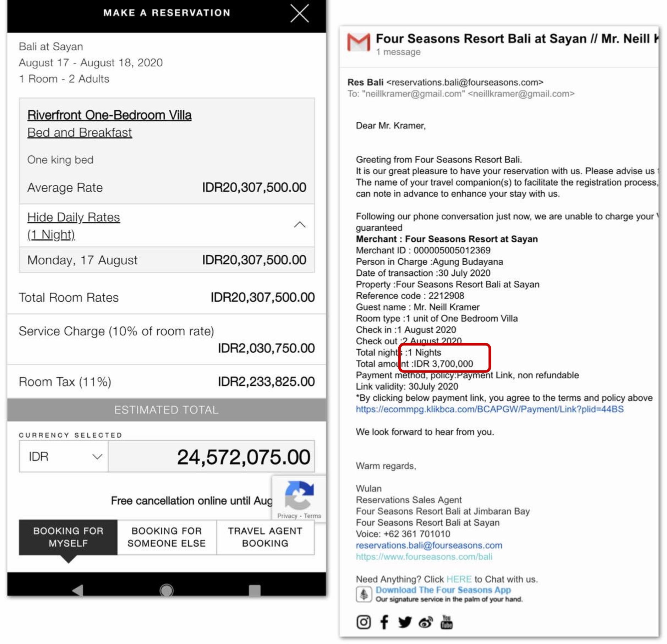Select Booking For Myself tab
Viewport: 667px width, 644px height.
pyautogui.click(x=68, y=537)
